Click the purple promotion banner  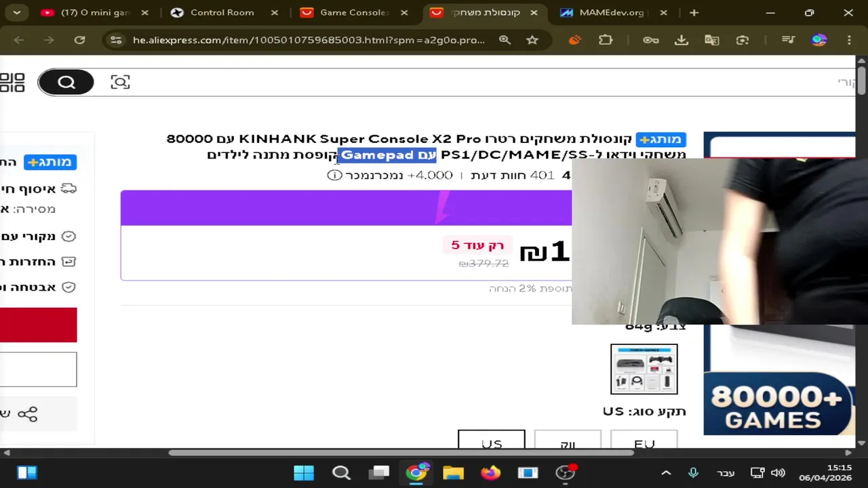coord(346,207)
